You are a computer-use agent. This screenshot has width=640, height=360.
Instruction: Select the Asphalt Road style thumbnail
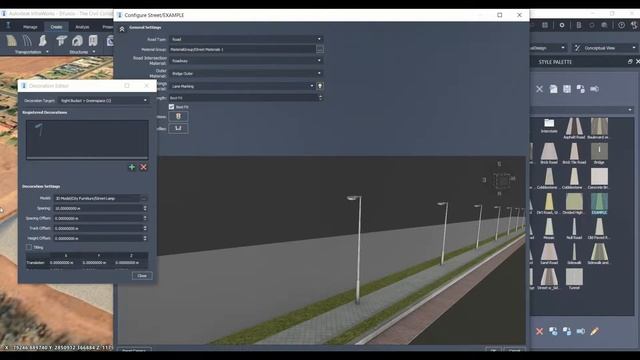coord(574,128)
